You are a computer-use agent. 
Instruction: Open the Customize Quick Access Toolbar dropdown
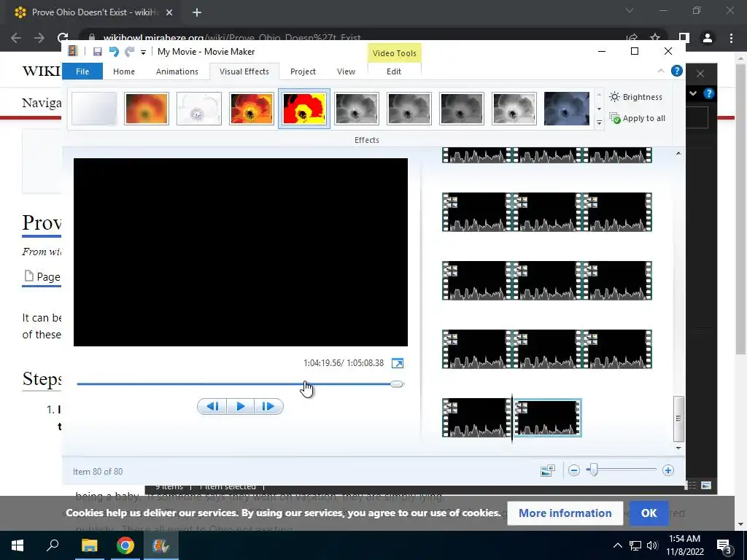tap(143, 52)
